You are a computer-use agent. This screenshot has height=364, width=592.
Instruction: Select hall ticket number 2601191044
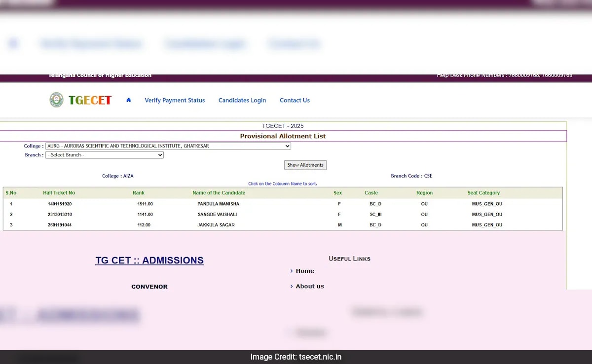(x=60, y=225)
